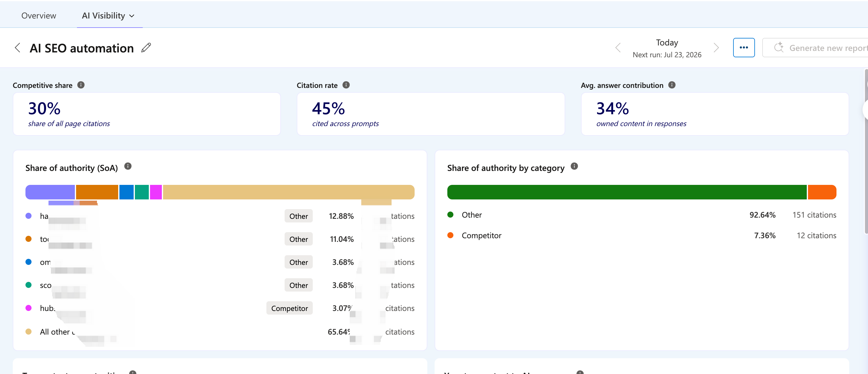This screenshot has width=868, height=374.
Task: Edit the AI SEO automation title pencil
Action: [146, 48]
